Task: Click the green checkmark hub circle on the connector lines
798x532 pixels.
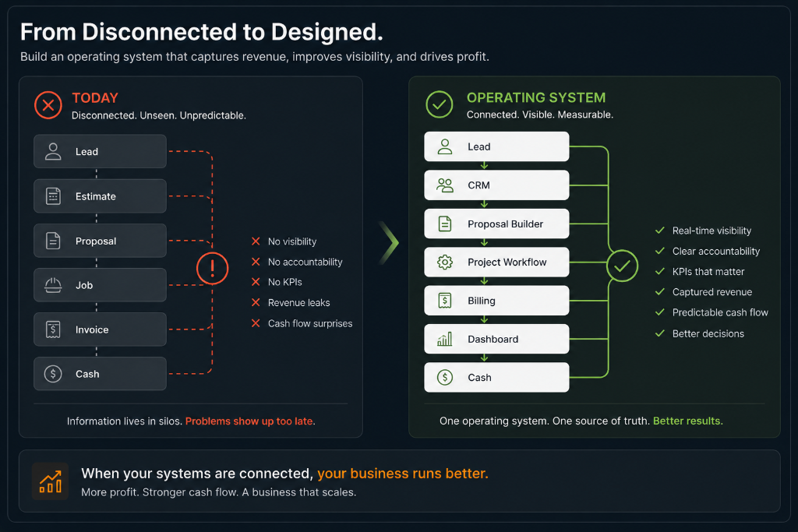Action: point(622,266)
